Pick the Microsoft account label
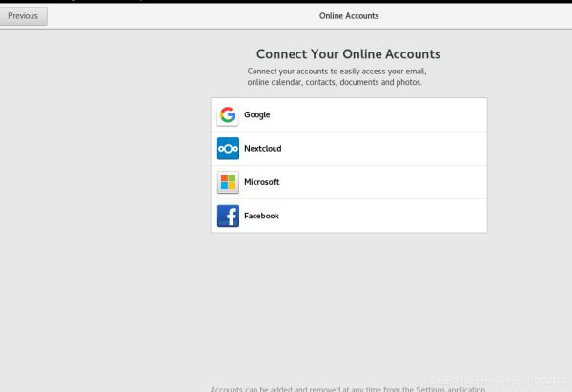The image size is (572, 392). tap(262, 182)
